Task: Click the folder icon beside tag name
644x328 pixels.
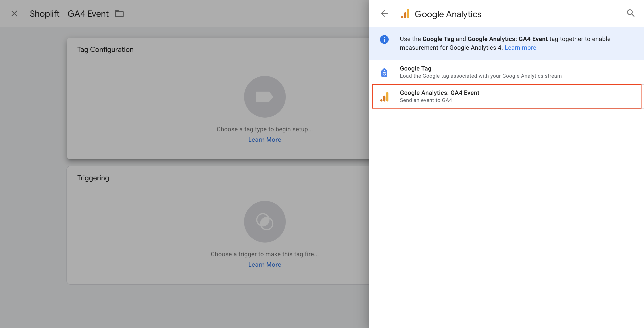Action: point(119,14)
